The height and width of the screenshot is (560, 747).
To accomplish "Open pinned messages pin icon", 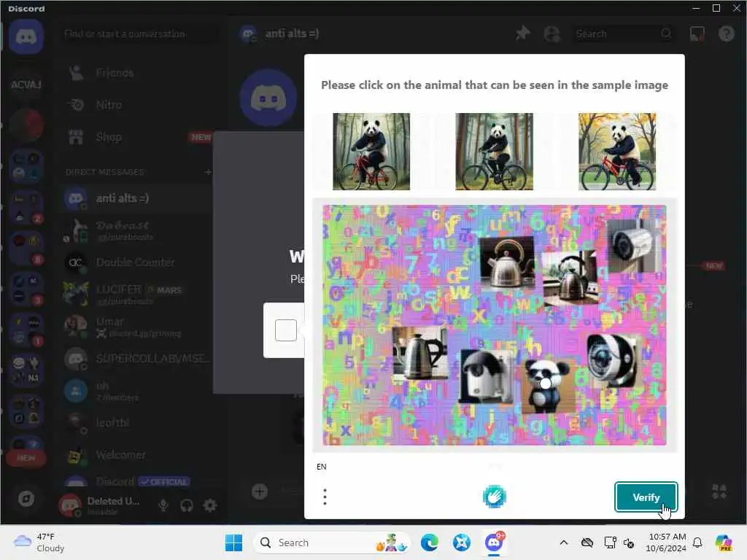I will point(522,34).
